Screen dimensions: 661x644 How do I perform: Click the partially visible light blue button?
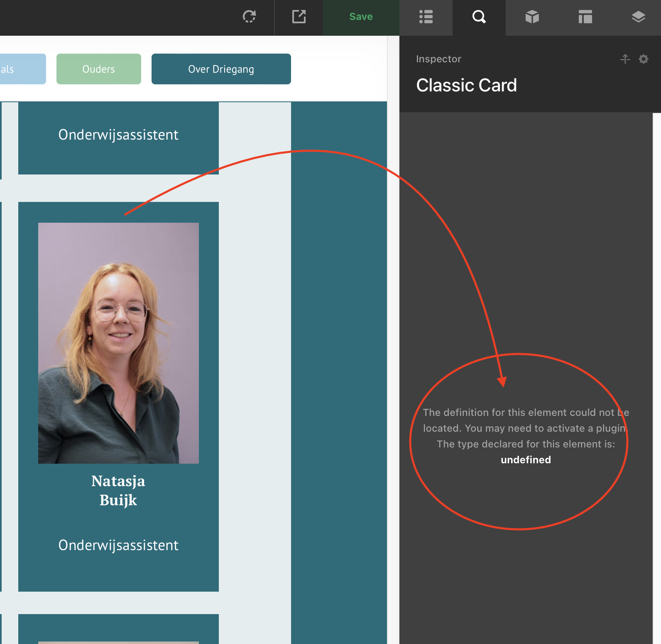21,69
